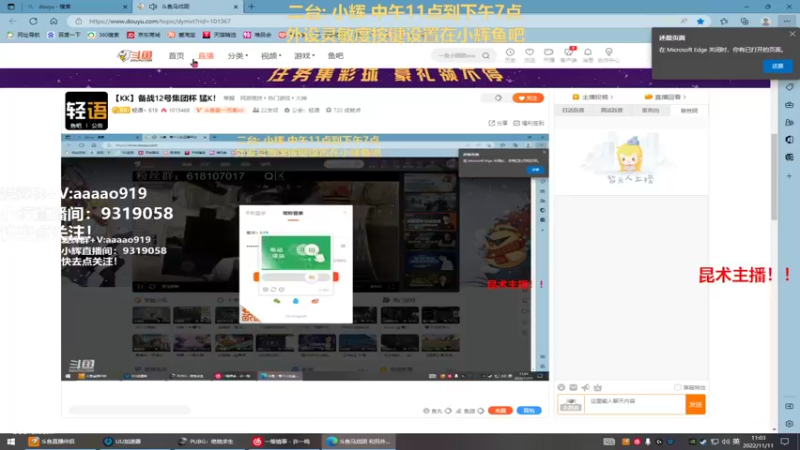The image size is (800, 450).
Task: Click the Edge favorites star in the address bar
Action: (x=701, y=21)
